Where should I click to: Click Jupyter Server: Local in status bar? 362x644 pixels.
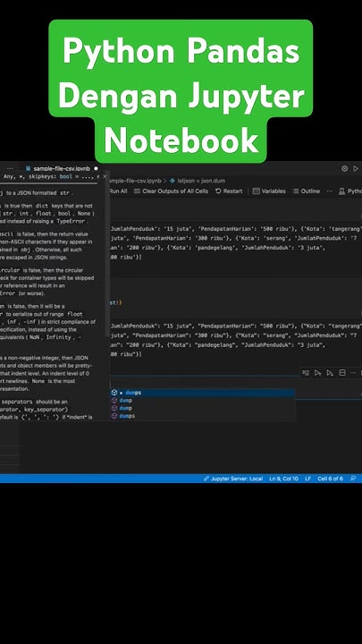pos(233,479)
